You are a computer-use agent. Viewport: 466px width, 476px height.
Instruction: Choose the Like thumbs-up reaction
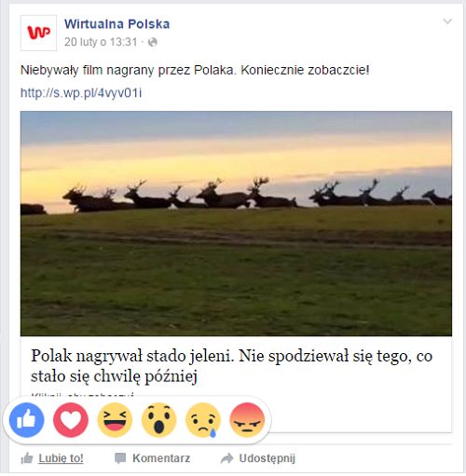pos(27,420)
